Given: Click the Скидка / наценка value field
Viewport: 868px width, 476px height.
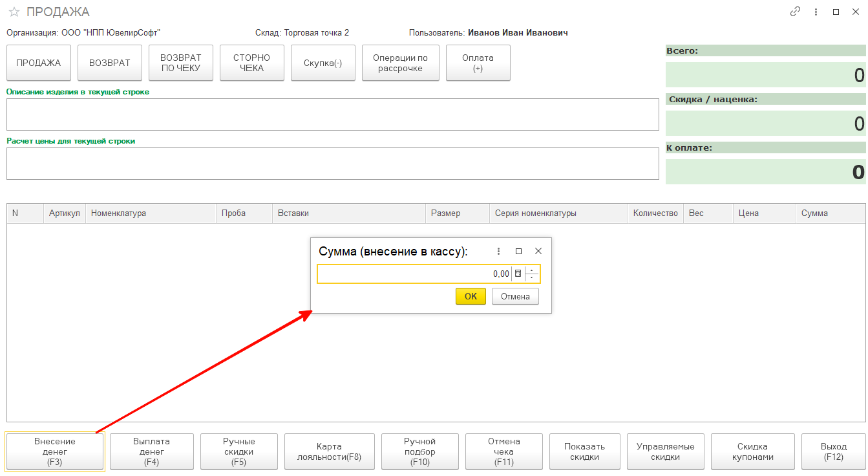Looking at the screenshot, I should pos(766,124).
